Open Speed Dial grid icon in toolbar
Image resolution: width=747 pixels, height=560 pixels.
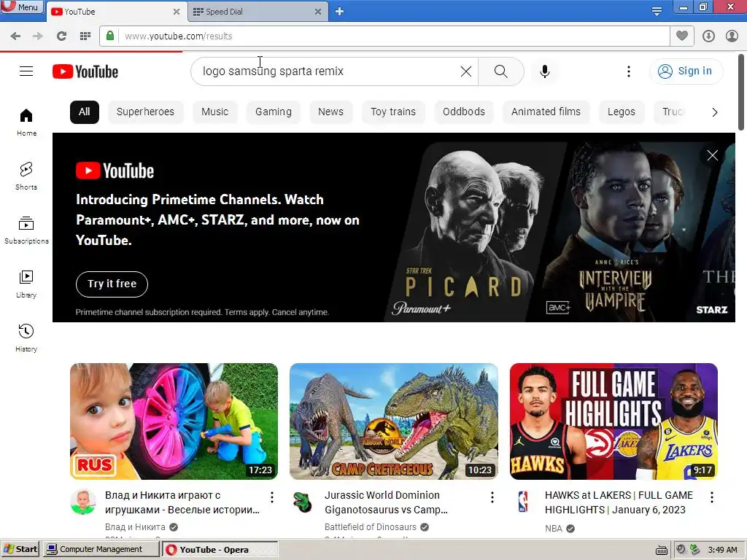85,36
